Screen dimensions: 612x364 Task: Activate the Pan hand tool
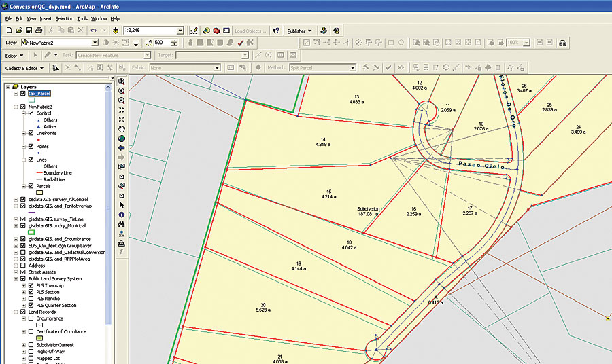point(122,128)
